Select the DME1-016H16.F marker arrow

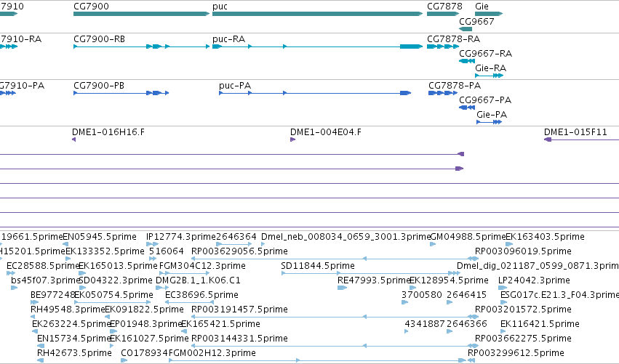tap(73, 139)
